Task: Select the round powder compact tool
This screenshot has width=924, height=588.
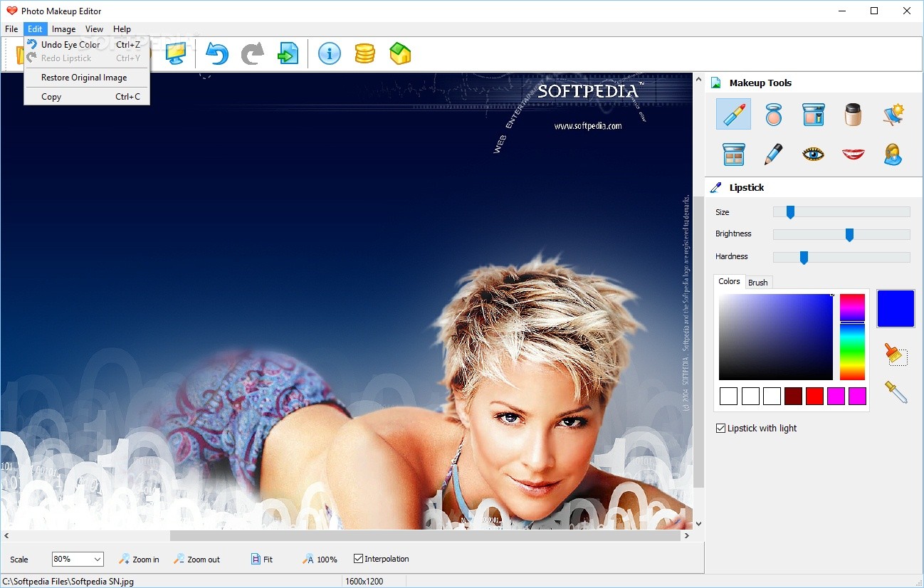Action: pyautogui.click(x=774, y=114)
